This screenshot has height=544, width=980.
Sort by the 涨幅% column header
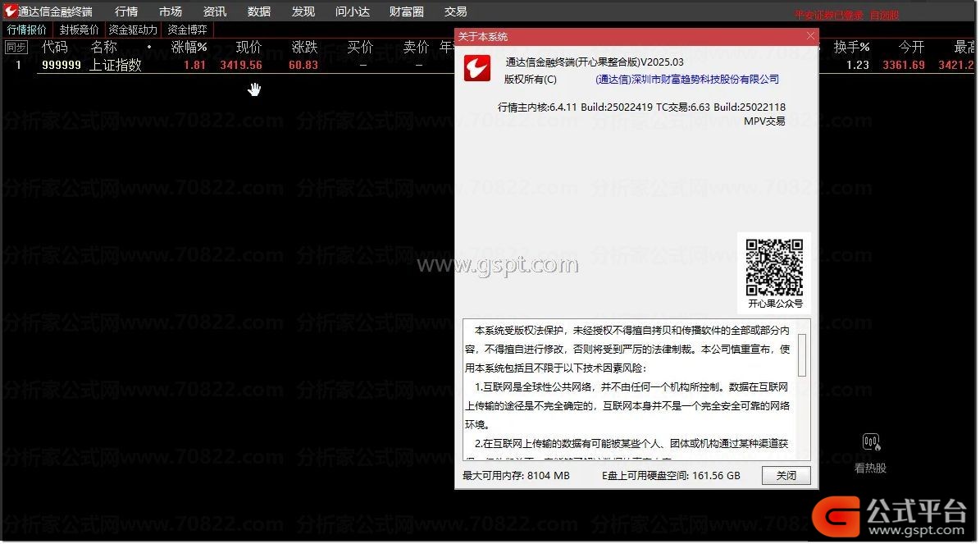[x=189, y=47]
